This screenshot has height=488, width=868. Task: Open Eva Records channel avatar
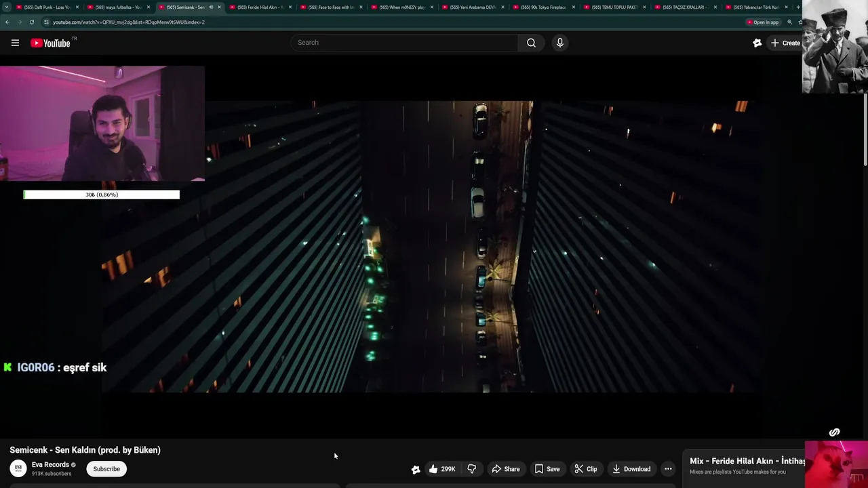coord(18,468)
